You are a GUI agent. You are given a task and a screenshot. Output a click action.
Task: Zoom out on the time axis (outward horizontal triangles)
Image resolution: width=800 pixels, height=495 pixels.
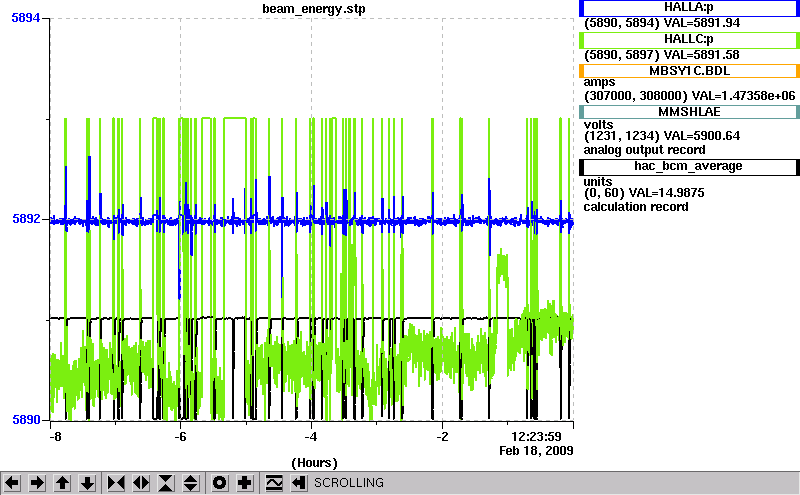pyautogui.click(x=141, y=483)
